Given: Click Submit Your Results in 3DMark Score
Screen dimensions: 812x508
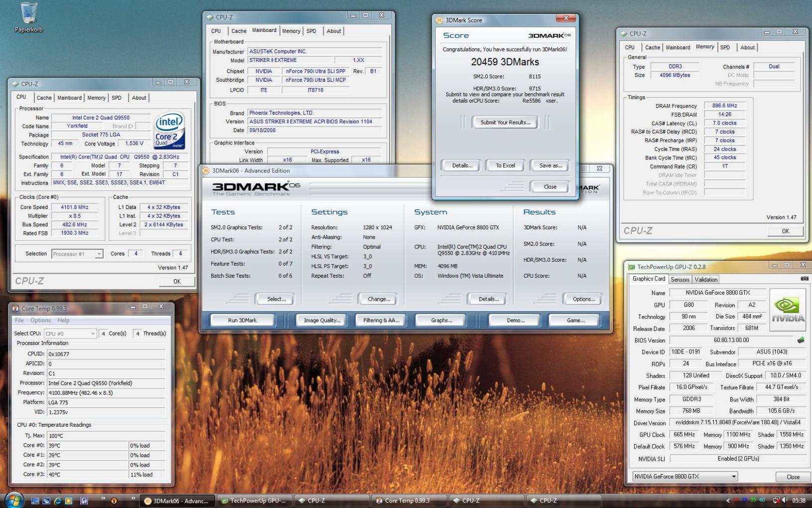Looking at the screenshot, I should pyautogui.click(x=505, y=122).
